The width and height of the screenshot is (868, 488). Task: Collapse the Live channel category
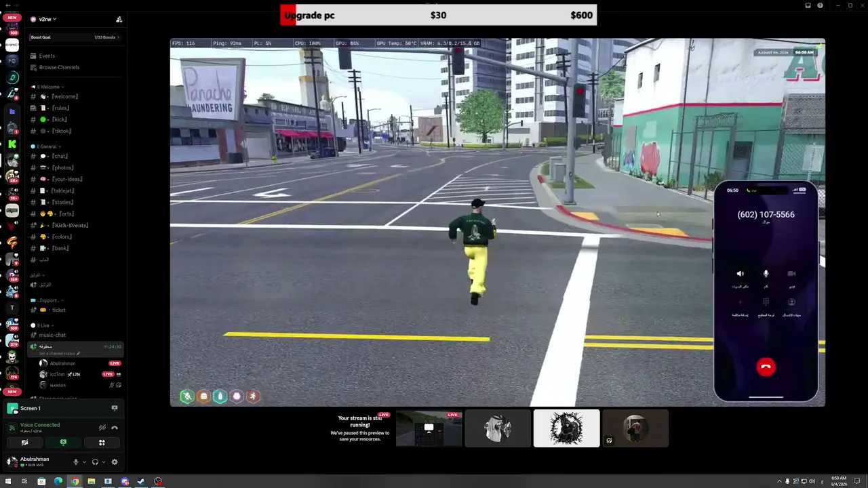42,325
